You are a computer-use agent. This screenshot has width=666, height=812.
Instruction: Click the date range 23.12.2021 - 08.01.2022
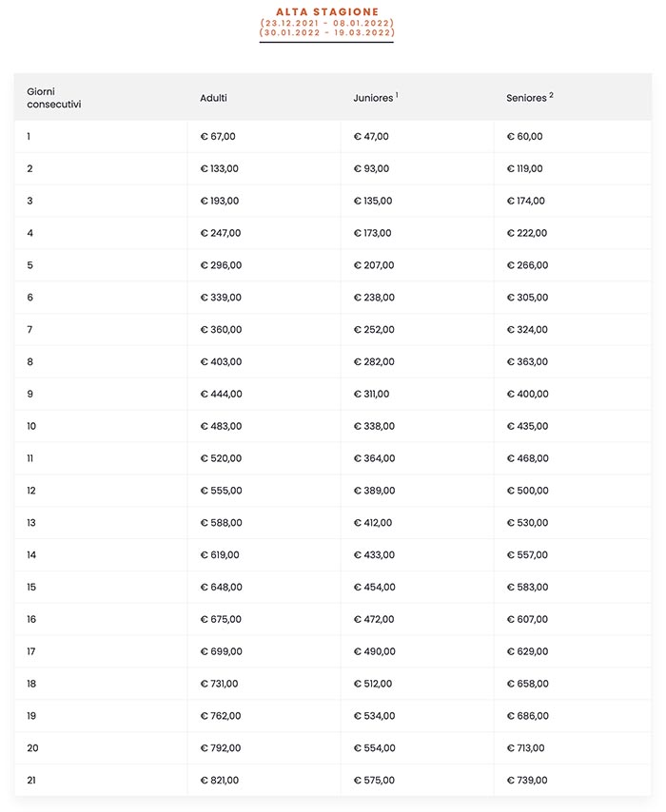coord(327,23)
